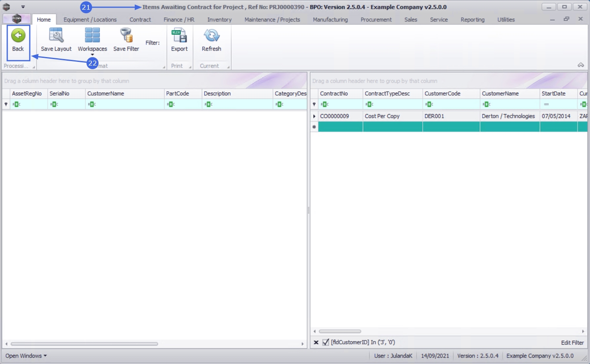Export the grid to Excel

tap(179, 40)
